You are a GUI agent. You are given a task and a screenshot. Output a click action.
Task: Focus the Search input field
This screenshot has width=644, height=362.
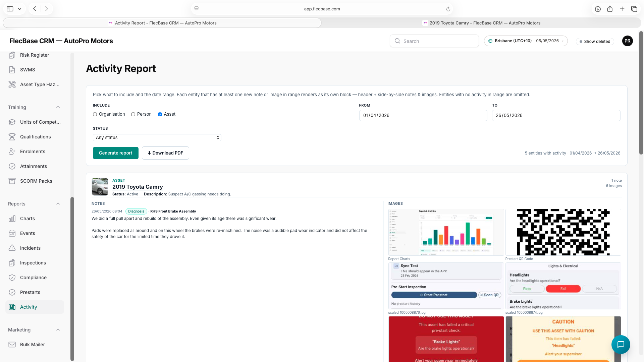434,41
